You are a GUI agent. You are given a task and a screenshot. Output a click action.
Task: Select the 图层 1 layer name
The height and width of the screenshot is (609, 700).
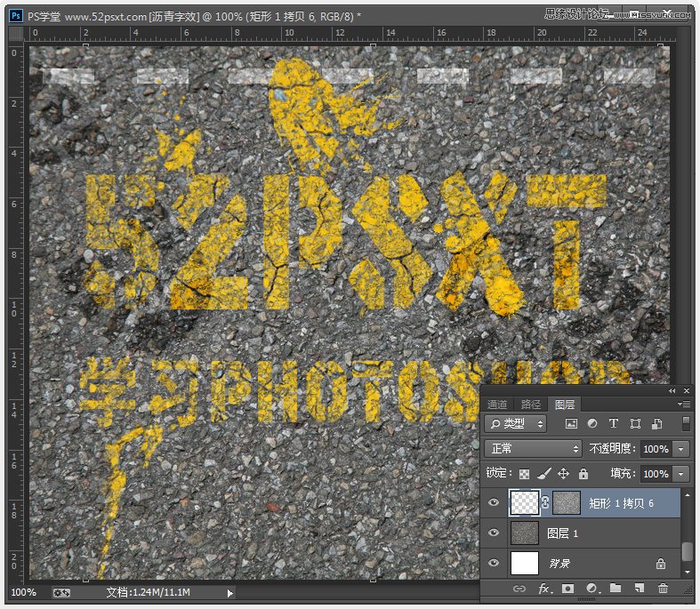(x=562, y=533)
